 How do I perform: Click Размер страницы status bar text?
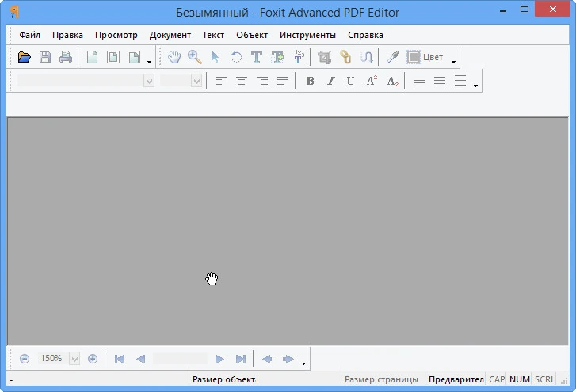[381, 379]
